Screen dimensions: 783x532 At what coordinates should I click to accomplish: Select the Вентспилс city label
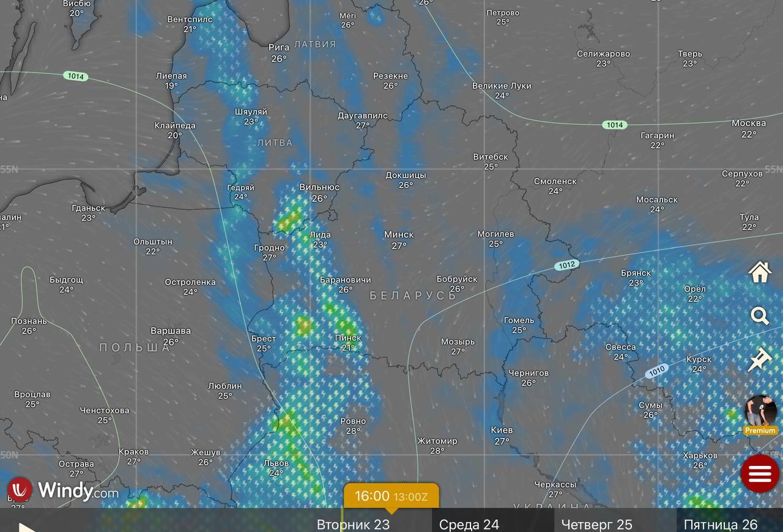[x=190, y=19]
